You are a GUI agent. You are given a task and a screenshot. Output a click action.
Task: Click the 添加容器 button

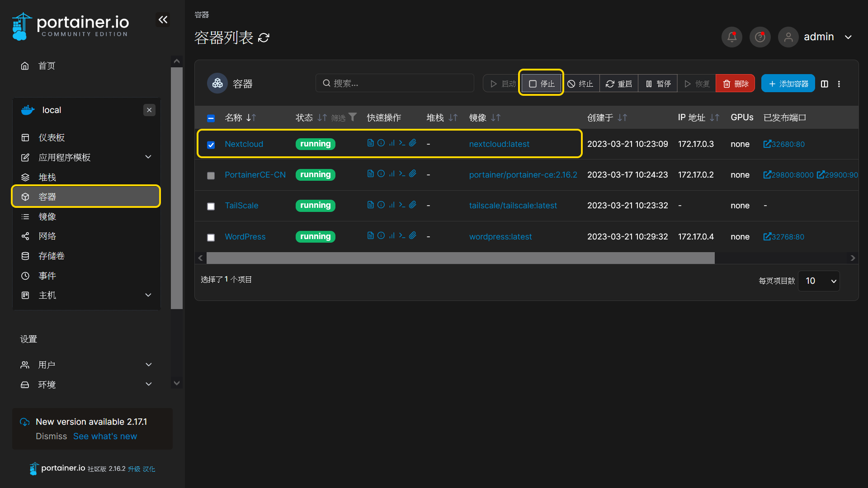pyautogui.click(x=788, y=84)
